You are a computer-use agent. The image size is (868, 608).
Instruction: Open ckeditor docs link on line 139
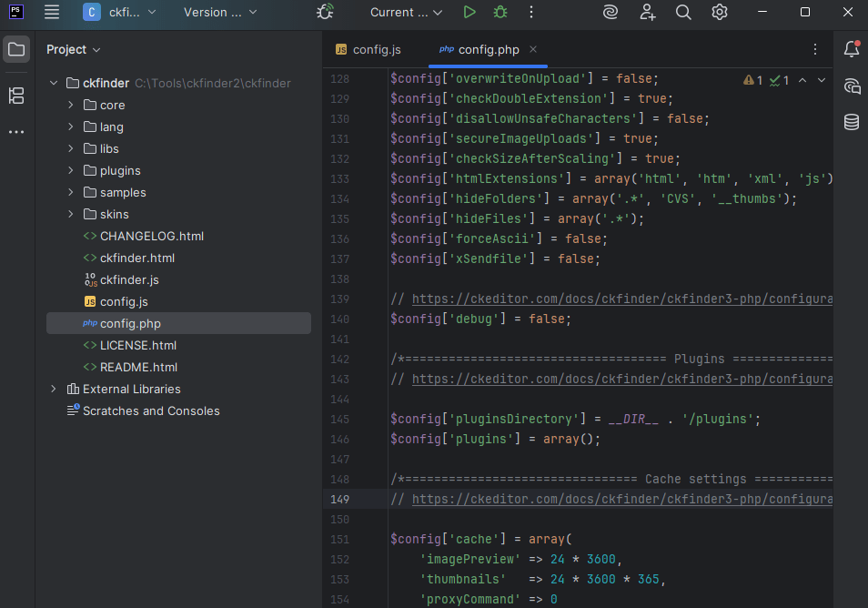622,299
